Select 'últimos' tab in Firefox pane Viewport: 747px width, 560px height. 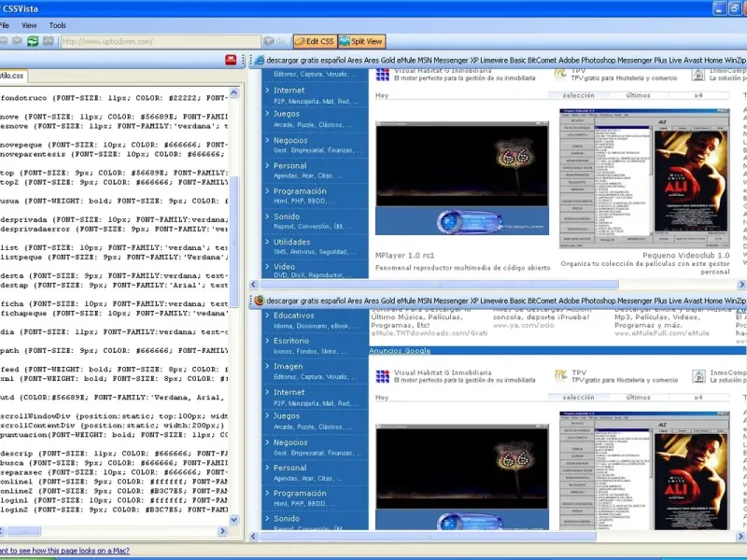pos(639,398)
